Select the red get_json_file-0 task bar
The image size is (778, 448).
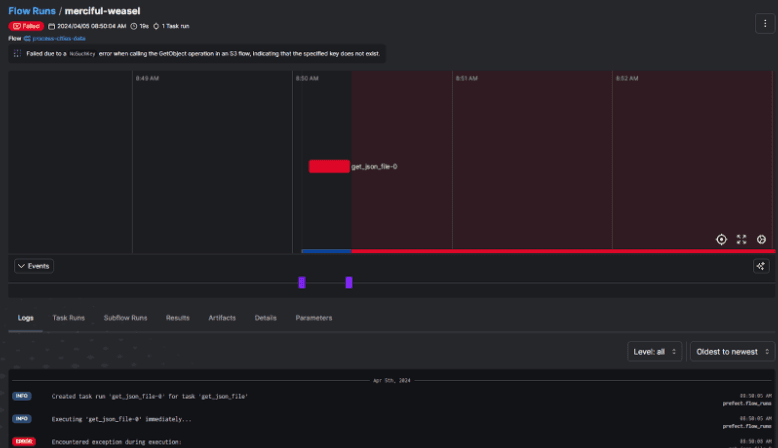coord(329,167)
